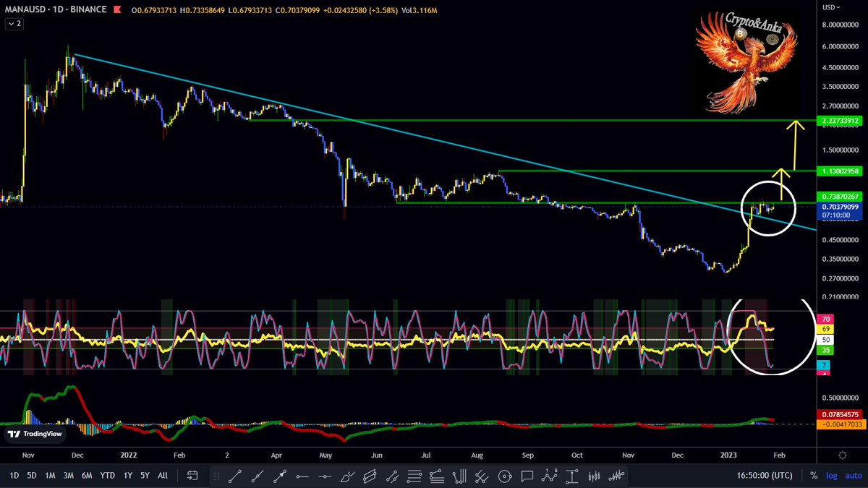Activate the Bar Replay feature
Screen dimensions: 868x488
click(x=192, y=476)
